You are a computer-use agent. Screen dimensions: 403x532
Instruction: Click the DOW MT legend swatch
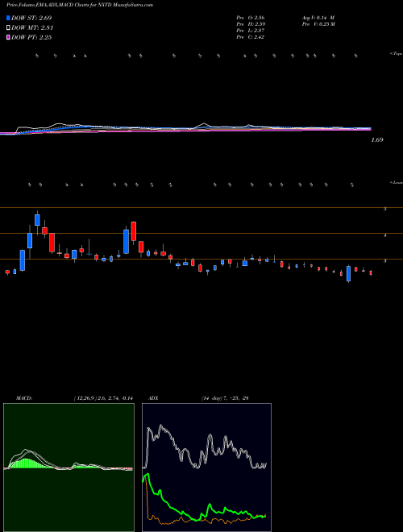[x=8, y=28]
